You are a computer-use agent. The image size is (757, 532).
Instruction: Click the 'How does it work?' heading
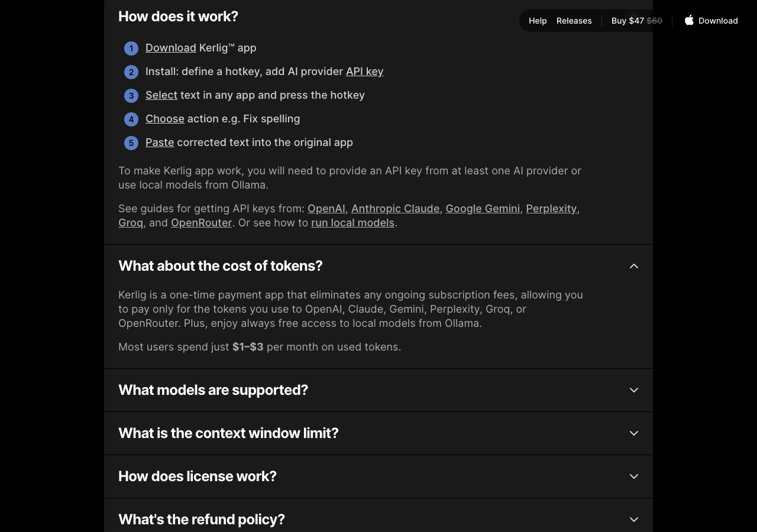coord(178,17)
